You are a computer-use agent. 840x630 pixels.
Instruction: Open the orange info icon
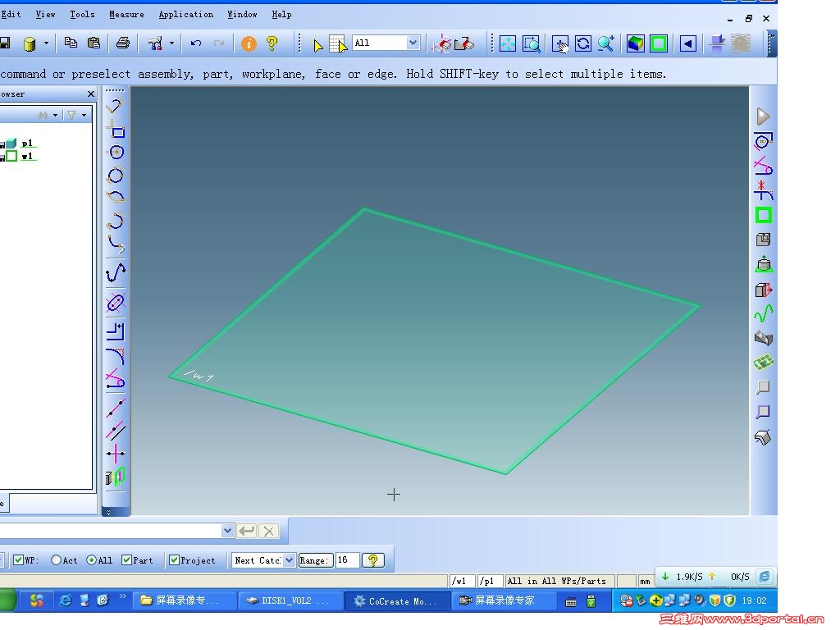point(249,43)
